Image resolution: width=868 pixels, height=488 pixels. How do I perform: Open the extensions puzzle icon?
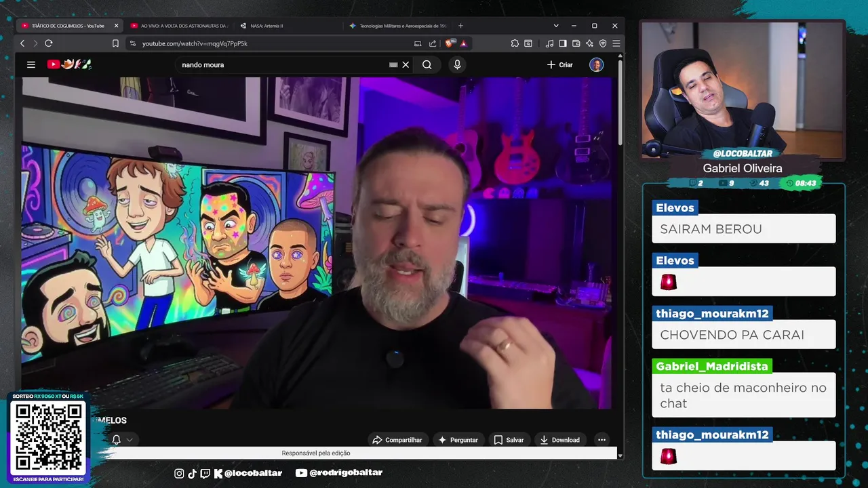515,43
